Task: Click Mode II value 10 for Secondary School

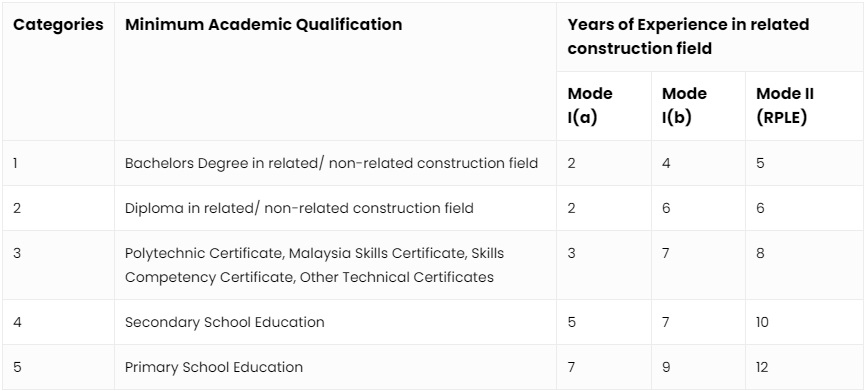Action: tap(762, 322)
